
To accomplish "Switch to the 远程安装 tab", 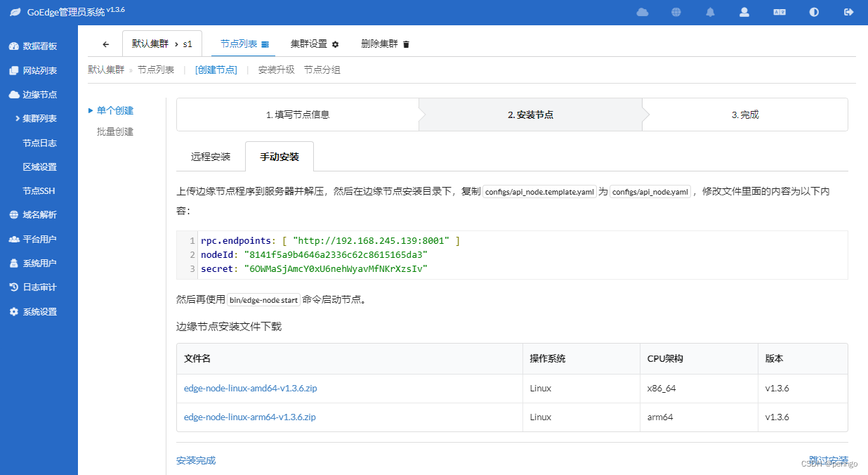I will coord(211,157).
